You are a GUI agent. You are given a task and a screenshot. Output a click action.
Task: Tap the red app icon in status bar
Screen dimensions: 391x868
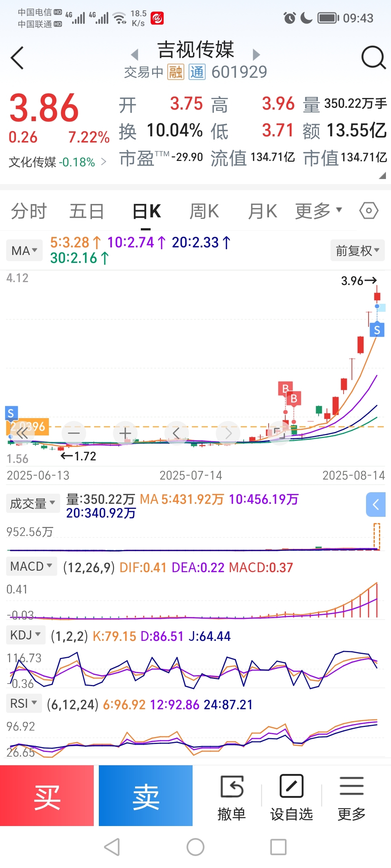(x=157, y=18)
